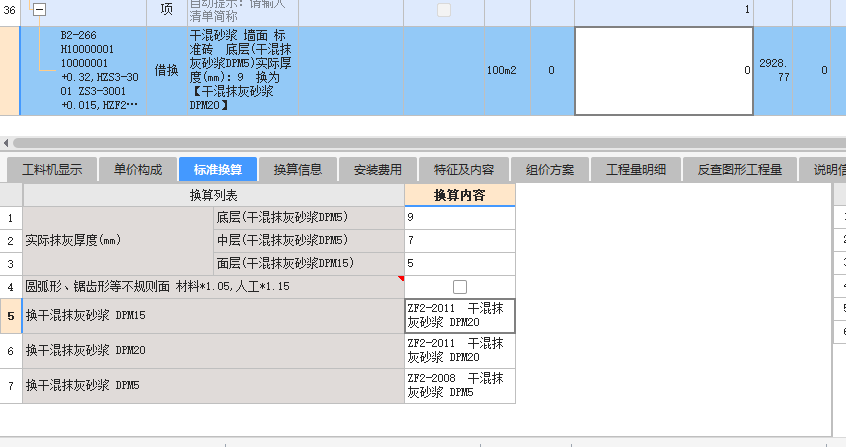Select the 标准换算 tab
This screenshot has width=846, height=447.
click(217, 170)
